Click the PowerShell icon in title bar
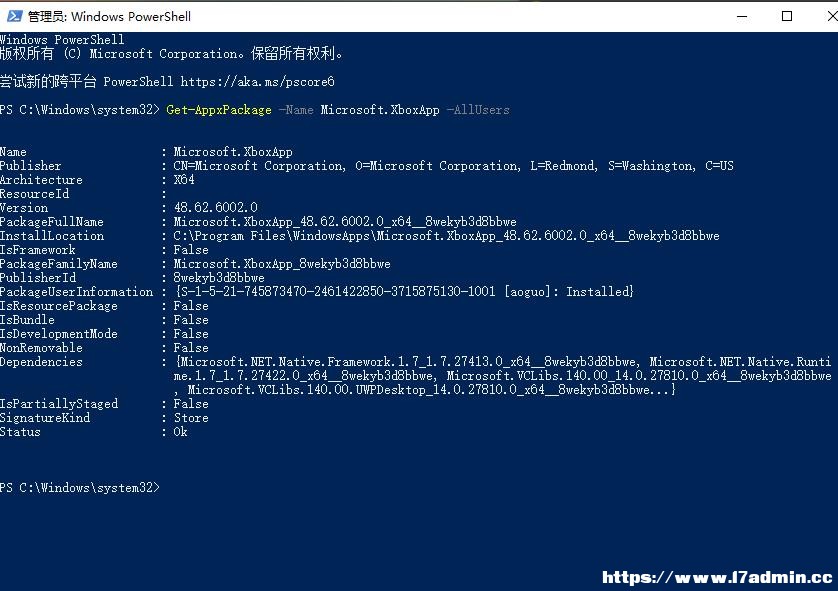838x591 pixels. click(x=14, y=16)
